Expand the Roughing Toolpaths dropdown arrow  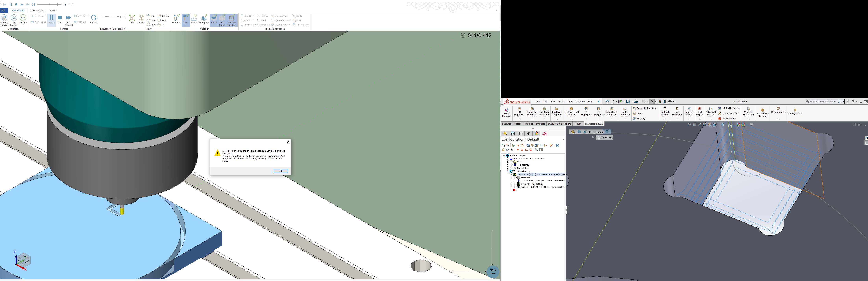[532, 119]
